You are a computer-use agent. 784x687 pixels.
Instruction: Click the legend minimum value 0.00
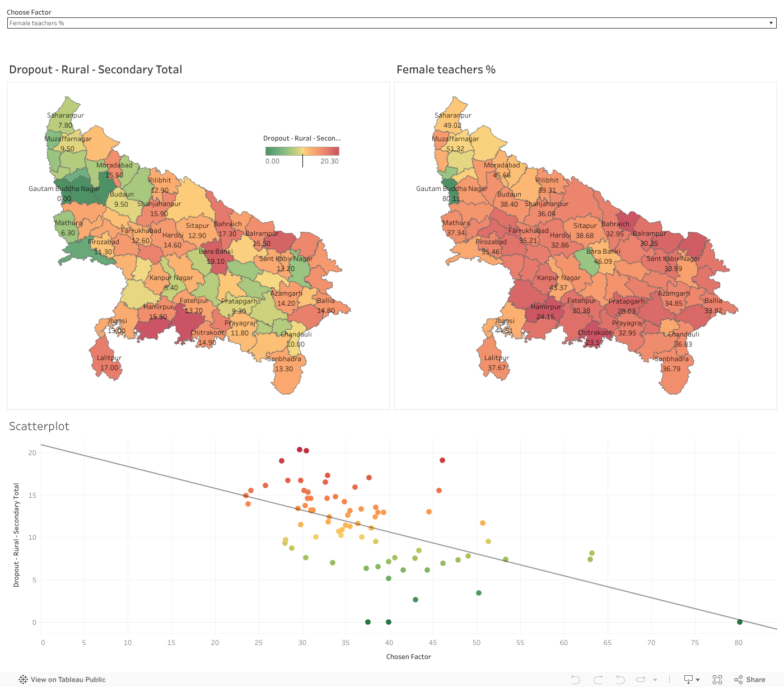(x=273, y=161)
